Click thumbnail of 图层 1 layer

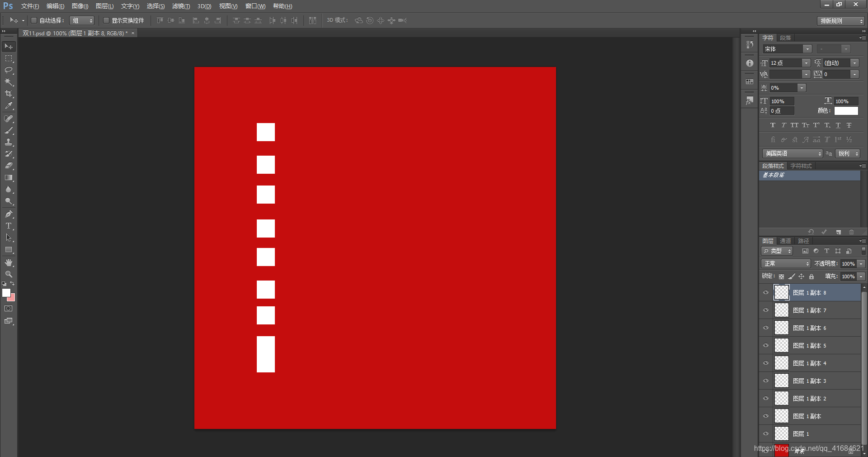[782, 434]
